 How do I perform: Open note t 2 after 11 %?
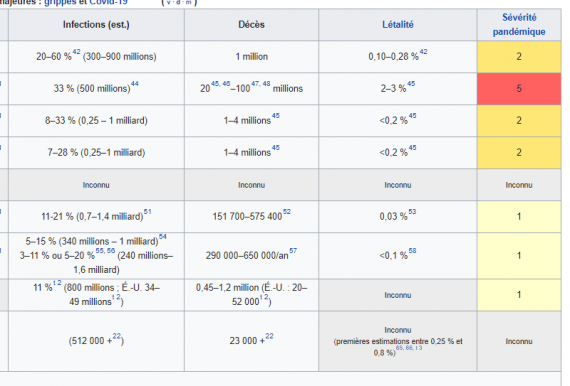tap(57, 283)
